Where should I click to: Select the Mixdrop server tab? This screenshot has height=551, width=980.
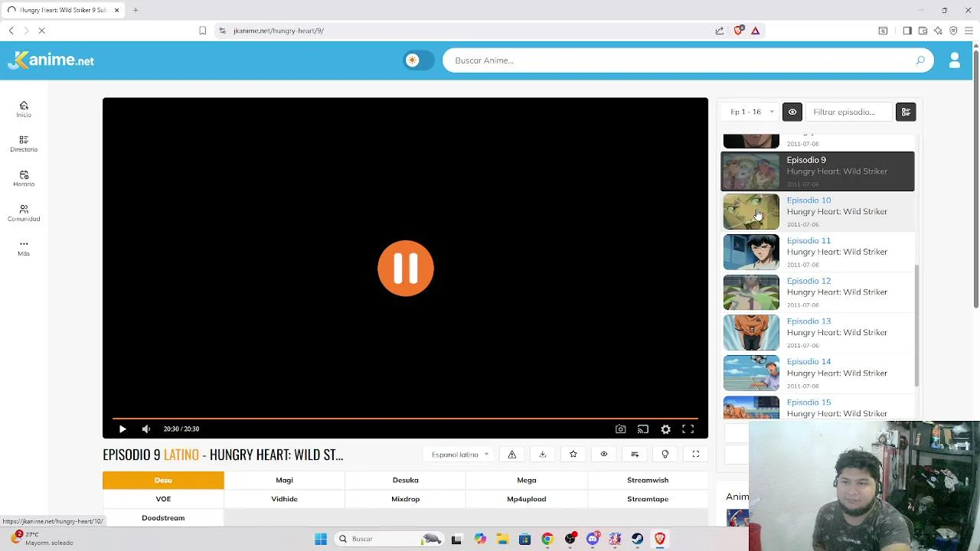click(x=406, y=499)
